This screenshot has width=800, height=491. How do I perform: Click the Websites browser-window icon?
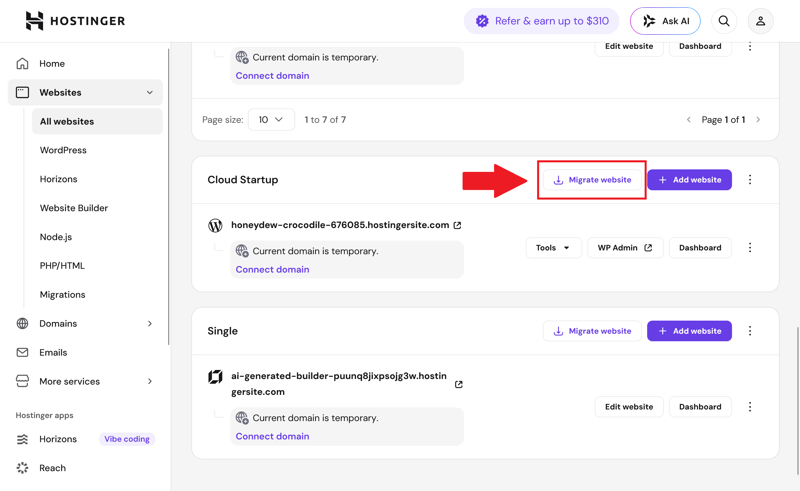[x=22, y=92]
